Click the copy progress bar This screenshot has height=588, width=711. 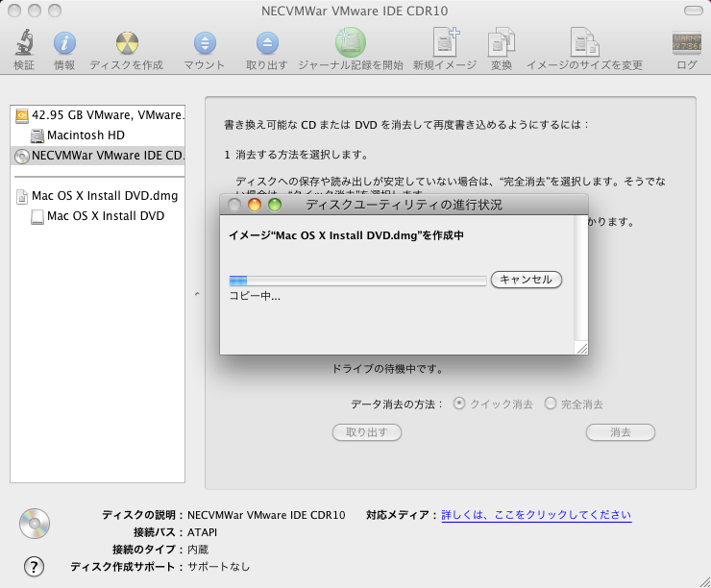click(x=357, y=281)
